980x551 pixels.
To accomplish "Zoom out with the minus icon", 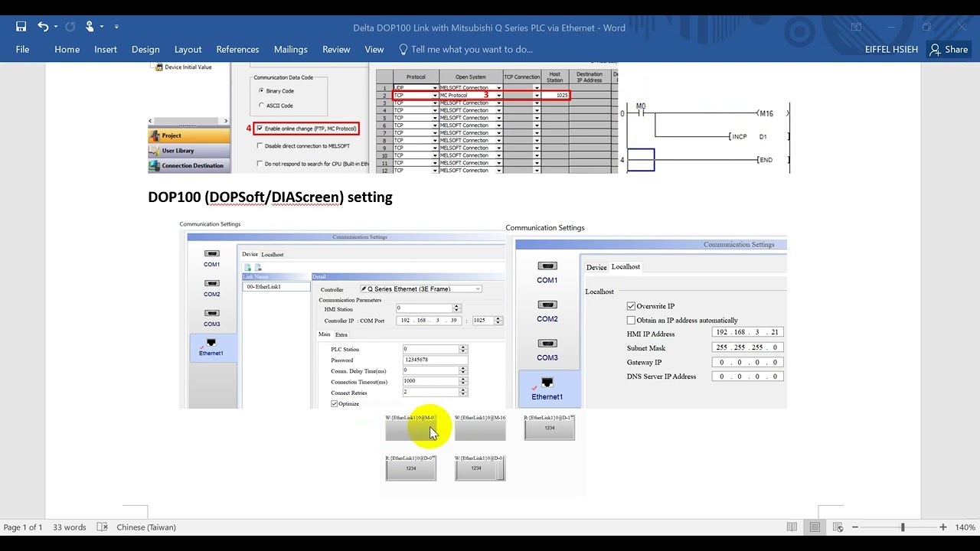I will pos(855,527).
